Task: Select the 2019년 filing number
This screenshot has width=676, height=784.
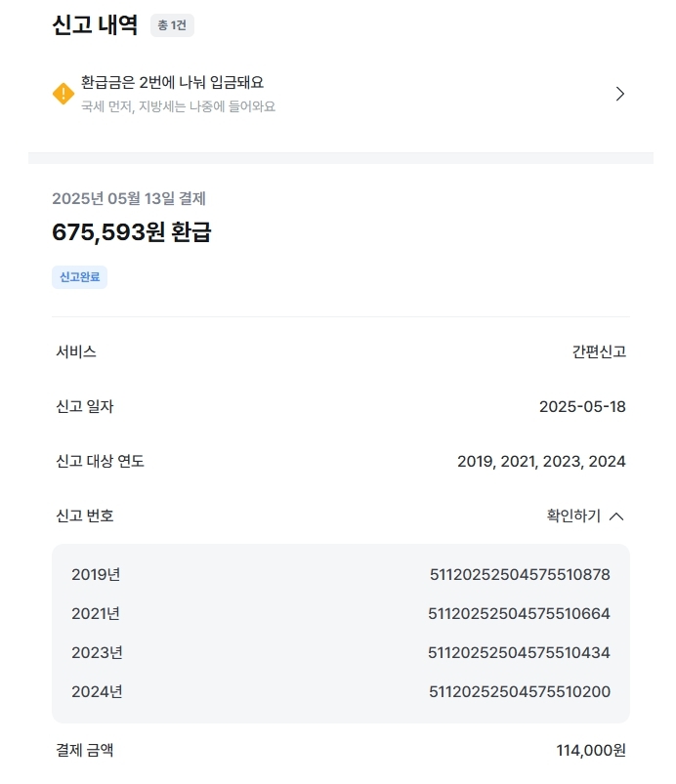Action: (x=520, y=574)
